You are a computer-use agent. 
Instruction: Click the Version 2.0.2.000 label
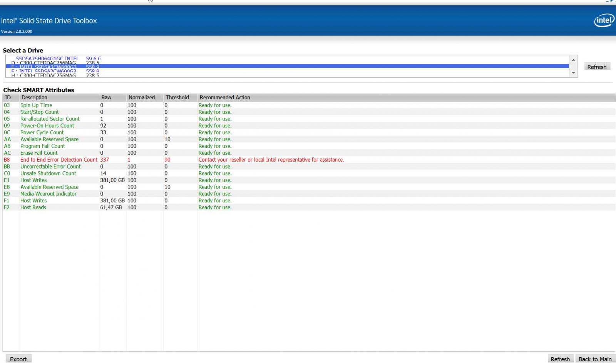point(17,32)
